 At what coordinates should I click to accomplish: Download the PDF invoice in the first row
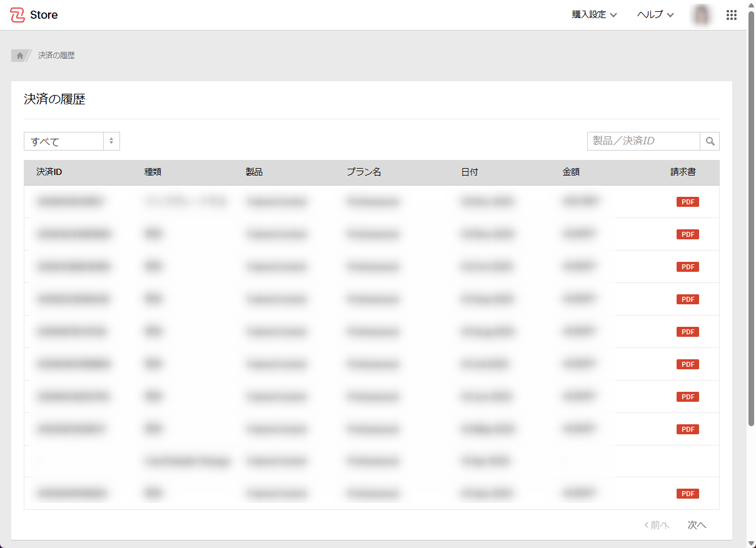687,202
